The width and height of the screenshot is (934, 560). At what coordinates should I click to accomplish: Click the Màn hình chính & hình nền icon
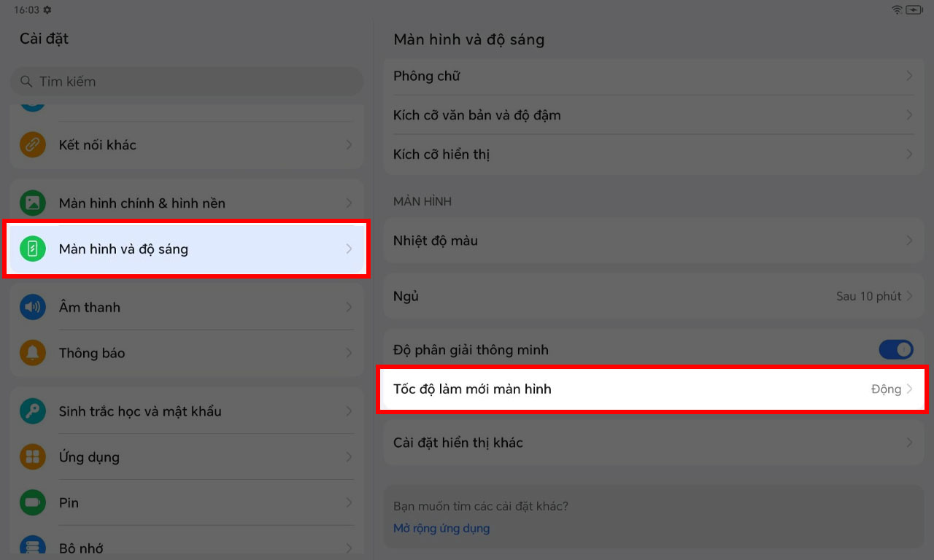point(32,203)
